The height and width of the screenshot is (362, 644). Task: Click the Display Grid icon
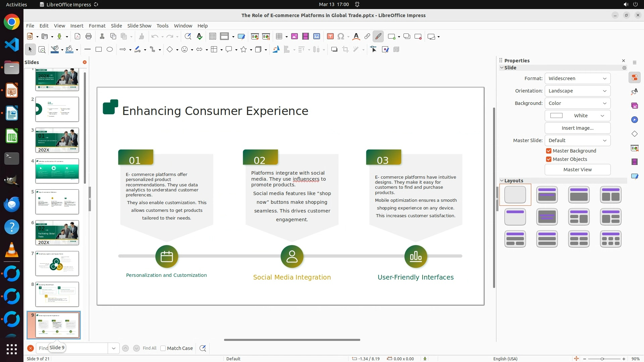click(x=213, y=37)
